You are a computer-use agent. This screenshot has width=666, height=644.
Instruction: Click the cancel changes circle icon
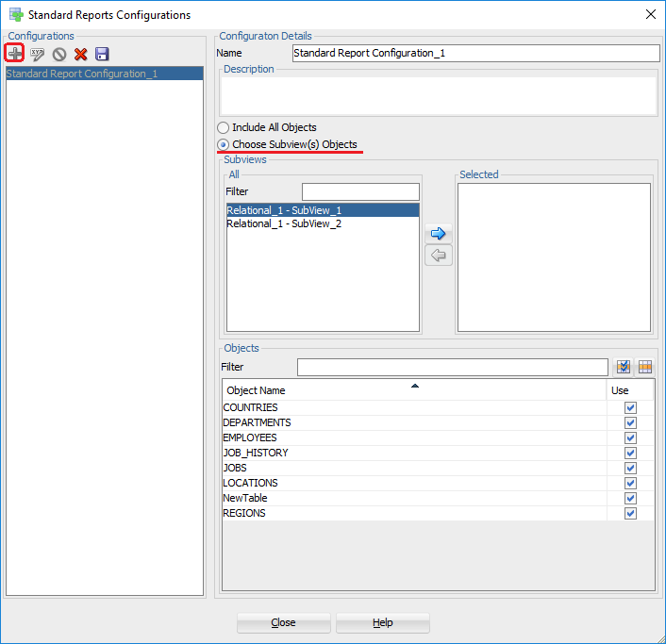58,55
